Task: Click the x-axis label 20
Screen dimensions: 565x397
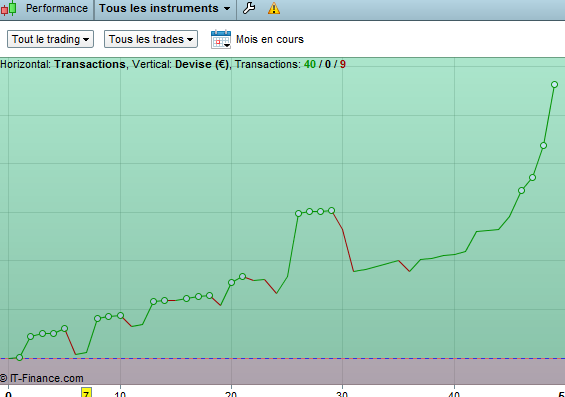Action: [231, 394]
